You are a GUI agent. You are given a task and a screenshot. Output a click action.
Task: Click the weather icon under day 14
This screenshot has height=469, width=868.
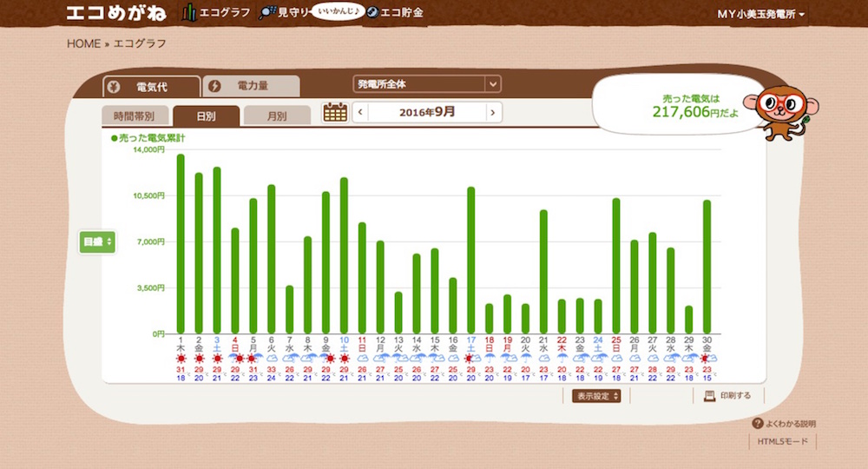pyautogui.click(x=418, y=359)
